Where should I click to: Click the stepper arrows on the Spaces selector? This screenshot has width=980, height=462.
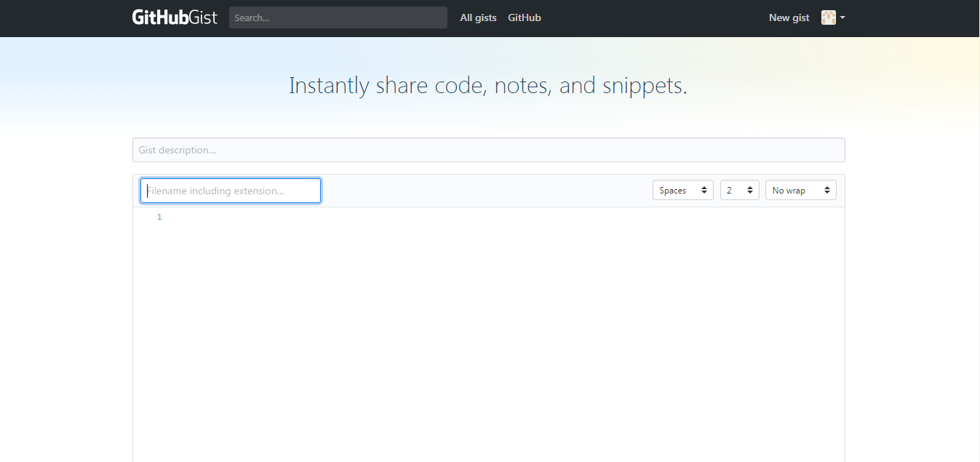tap(705, 190)
